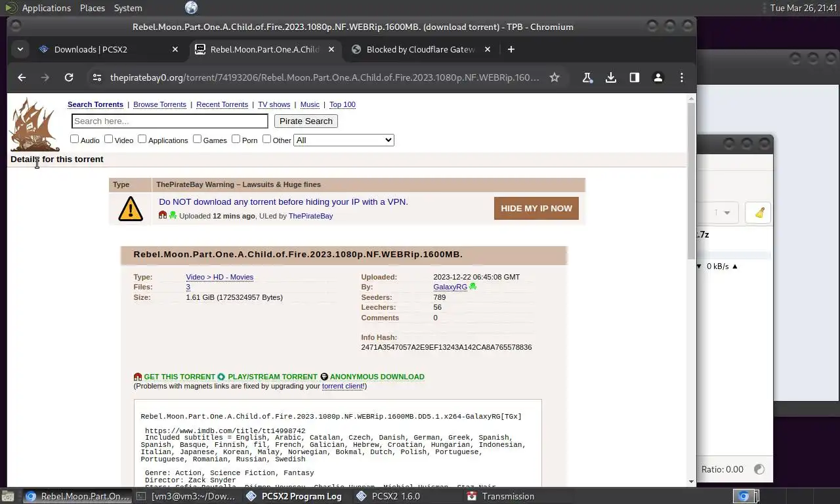The image size is (840, 504).
Task: Open the Video > HD - Movies link
Action: click(219, 277)
